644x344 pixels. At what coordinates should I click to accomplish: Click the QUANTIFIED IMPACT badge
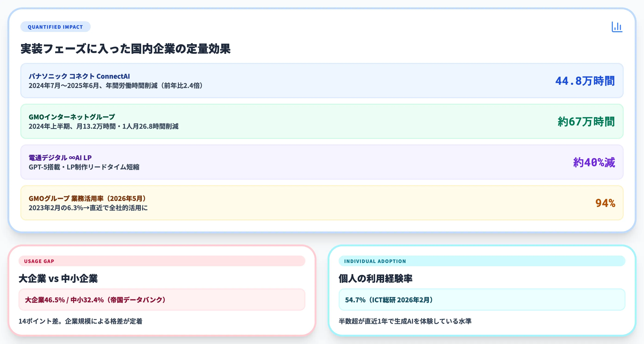pyautogui.click(x=55, y=27)
